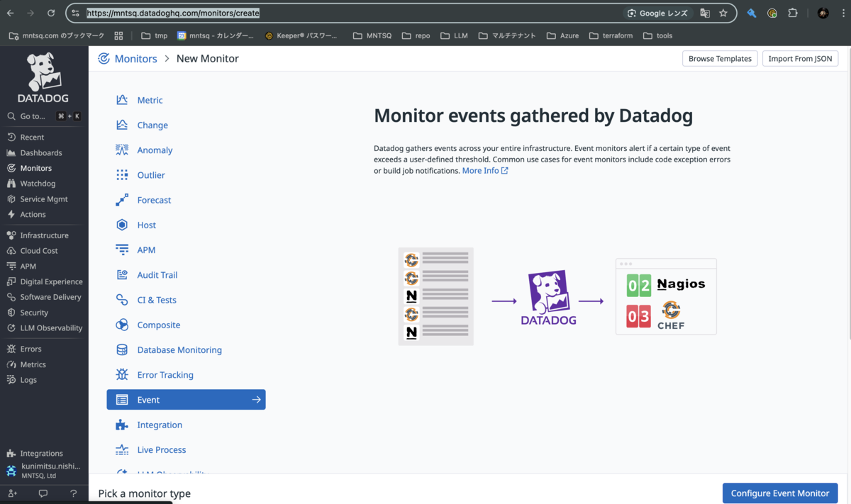Screen dimensions: 851x504
Task: Open the tab groups grid icon in bookmarks bar
Action: pyautogui.click(x=118, y=35)
